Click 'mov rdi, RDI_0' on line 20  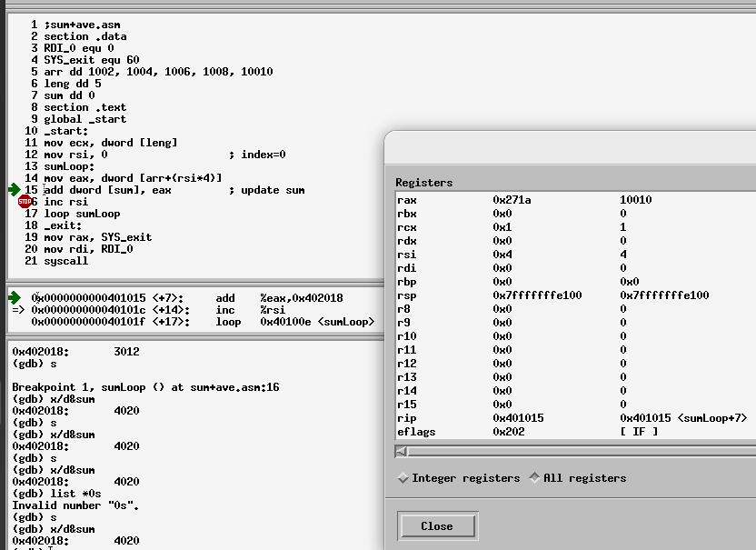pyautogui.click(x=88, y=249)
